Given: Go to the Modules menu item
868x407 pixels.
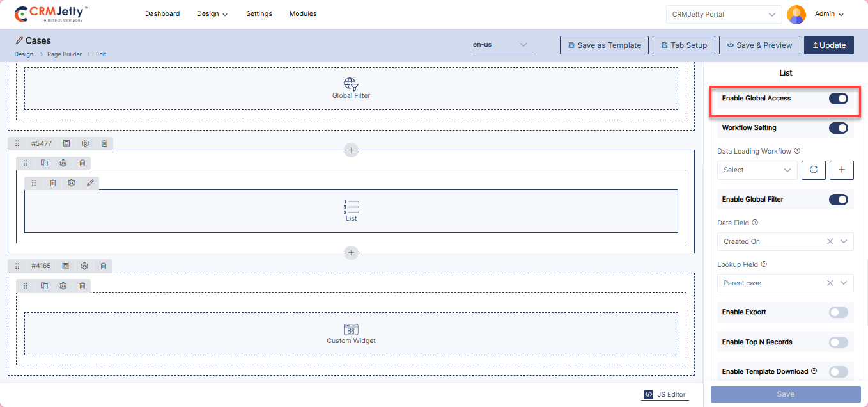Looking at the screenshot, I should pos(302,13).
